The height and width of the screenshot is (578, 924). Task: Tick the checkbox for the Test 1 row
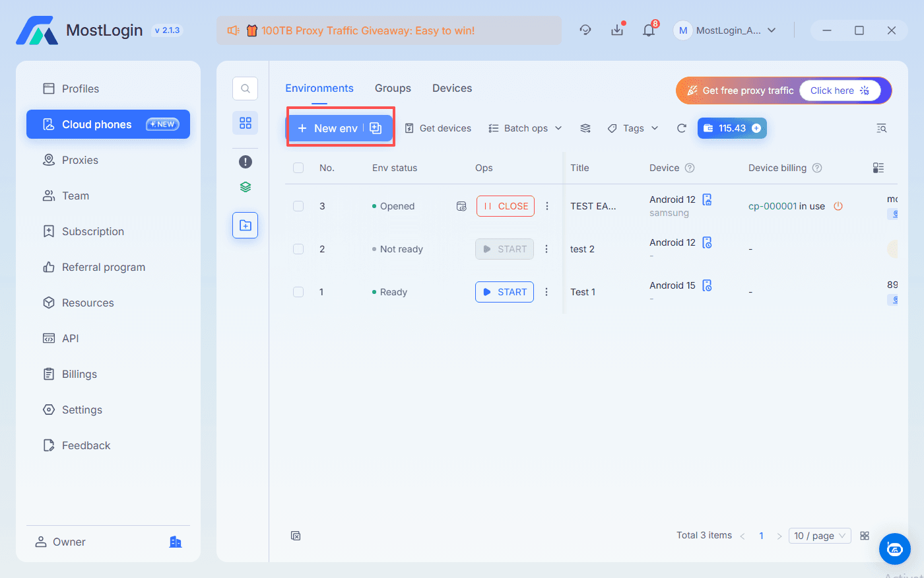(298, 292)
